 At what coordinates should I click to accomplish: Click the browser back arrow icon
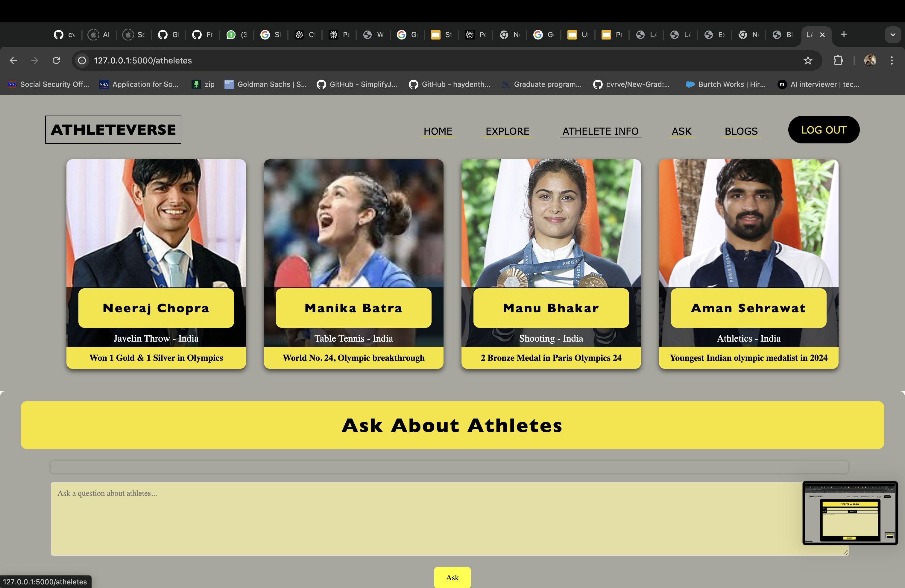(13, 60)
